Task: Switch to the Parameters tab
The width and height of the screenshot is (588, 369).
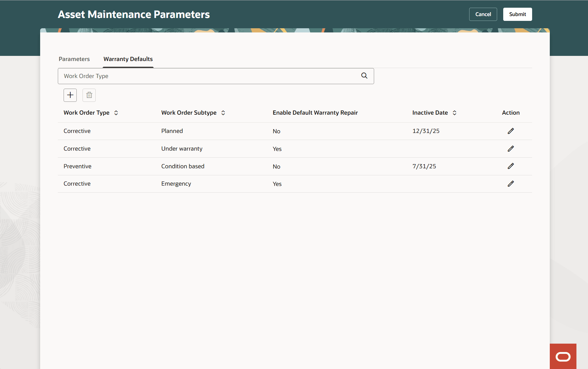Action: click(x=74, y=59)
